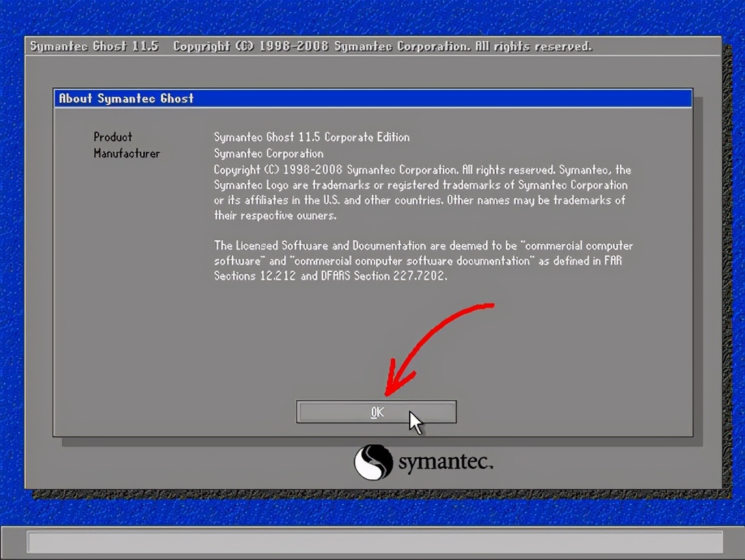Click the Symantec Ghost 11.5 Corporate Edition text

311,137
